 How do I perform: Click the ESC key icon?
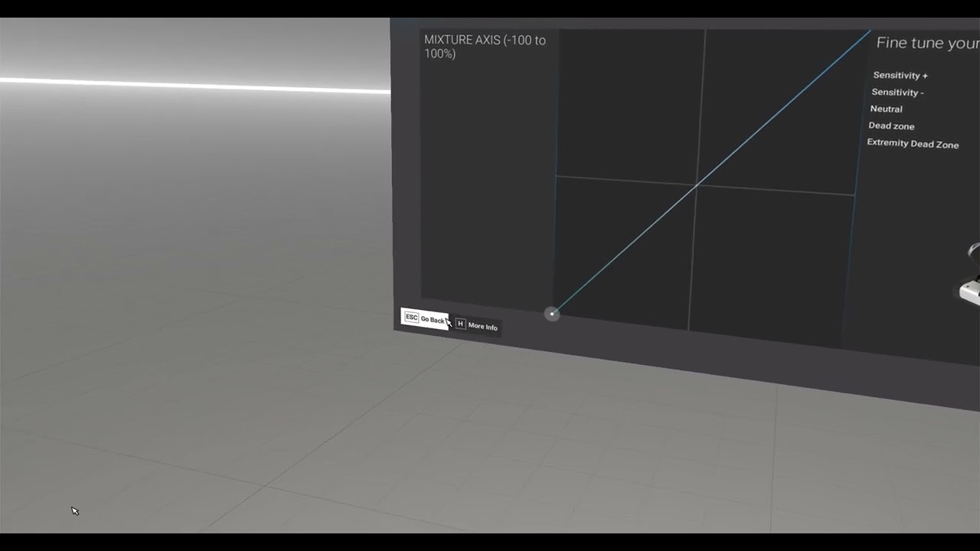pyautogui.click(x=411, y=317)
